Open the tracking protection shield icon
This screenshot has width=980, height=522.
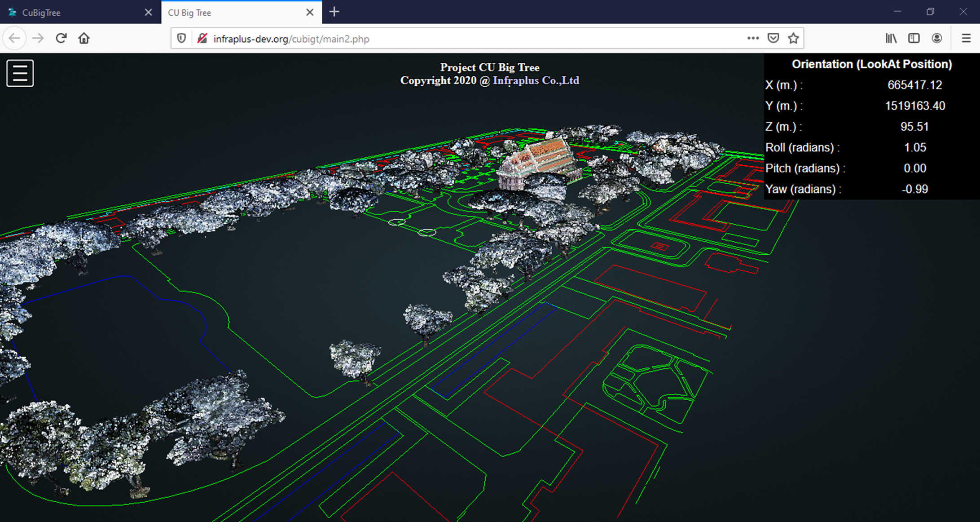coord(181,39)
